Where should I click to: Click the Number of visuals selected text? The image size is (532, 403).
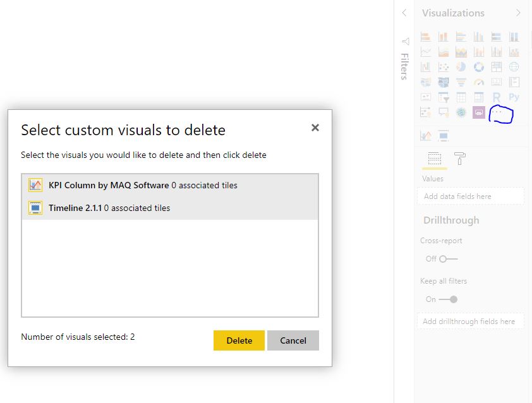point(78,337)
